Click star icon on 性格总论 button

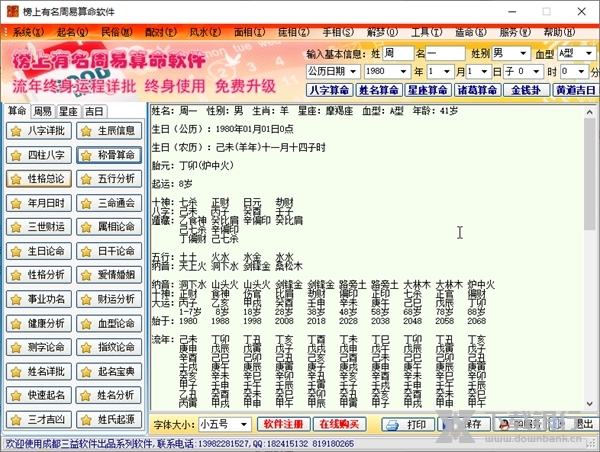pos(16,179)
